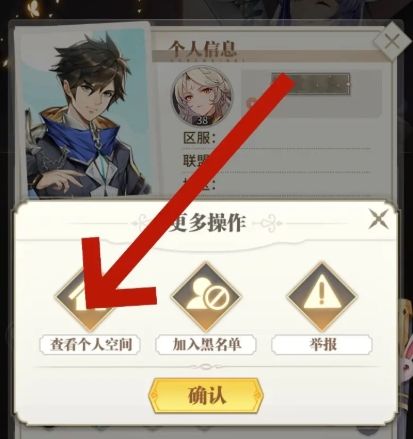
Task: Tap the blacklist user-block diamond icon
Action: 206,297
